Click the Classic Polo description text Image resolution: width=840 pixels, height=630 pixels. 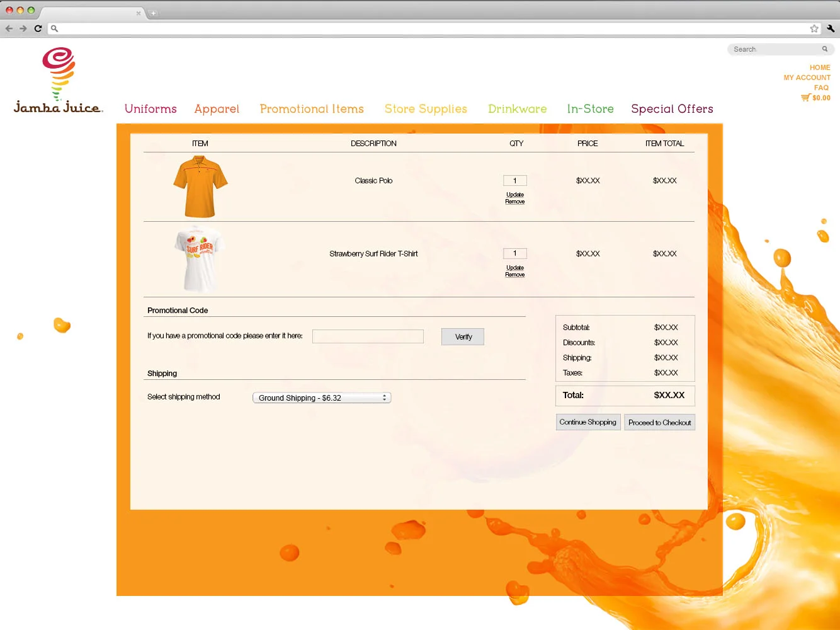coord(373,181)
